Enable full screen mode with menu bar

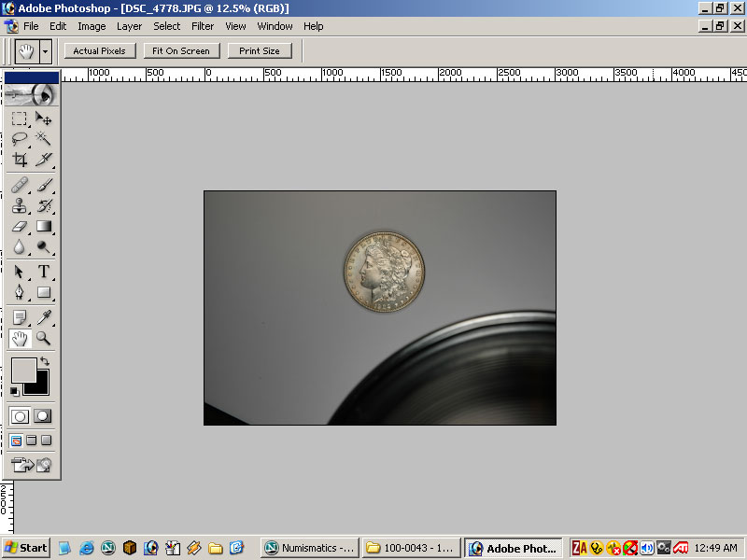click(31, 441)
